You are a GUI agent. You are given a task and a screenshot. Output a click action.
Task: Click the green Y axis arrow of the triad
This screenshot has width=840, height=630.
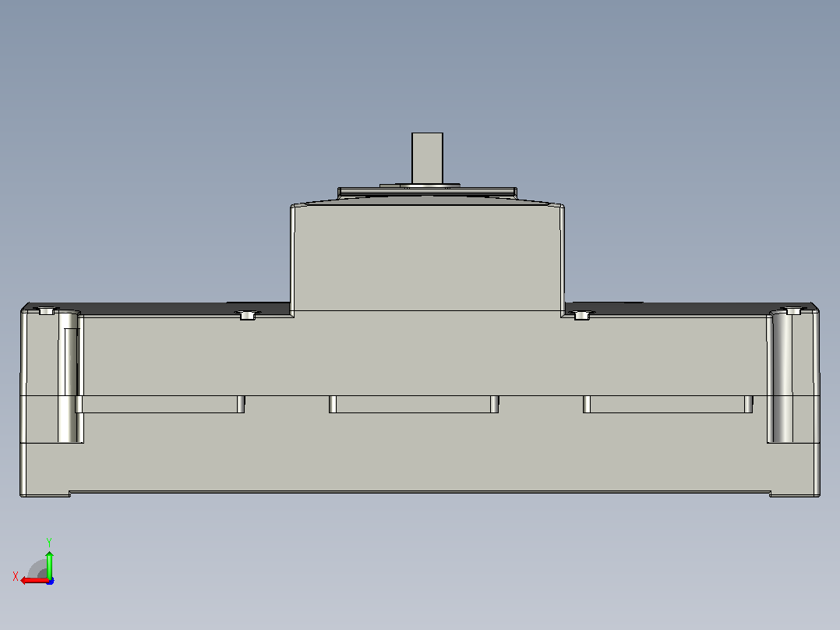(x=49, y=564)
